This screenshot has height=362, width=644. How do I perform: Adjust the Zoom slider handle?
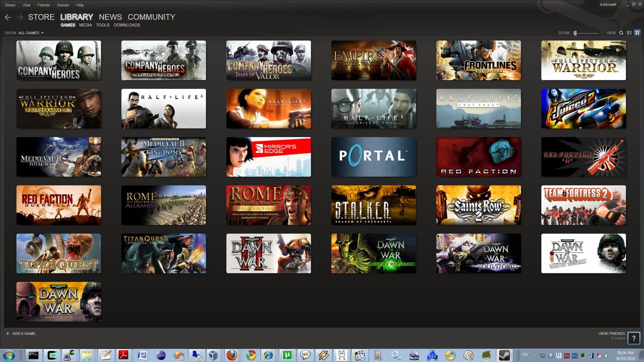click(x=575, y=33)
